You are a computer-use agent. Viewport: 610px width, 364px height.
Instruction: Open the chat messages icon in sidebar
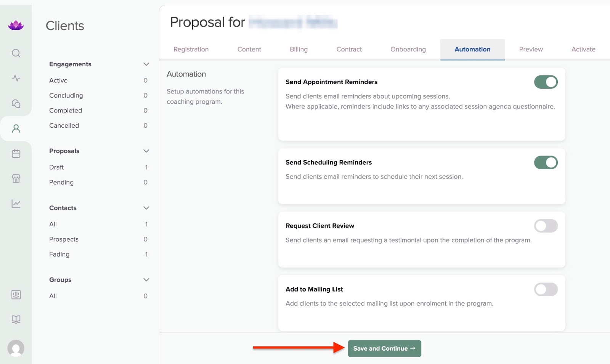[x=16, y=103]
